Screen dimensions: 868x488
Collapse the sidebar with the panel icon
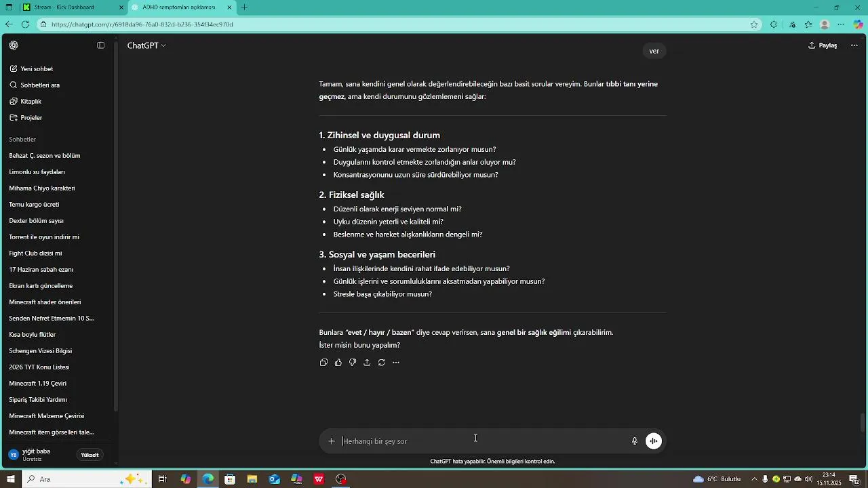[x=100, y=45]
